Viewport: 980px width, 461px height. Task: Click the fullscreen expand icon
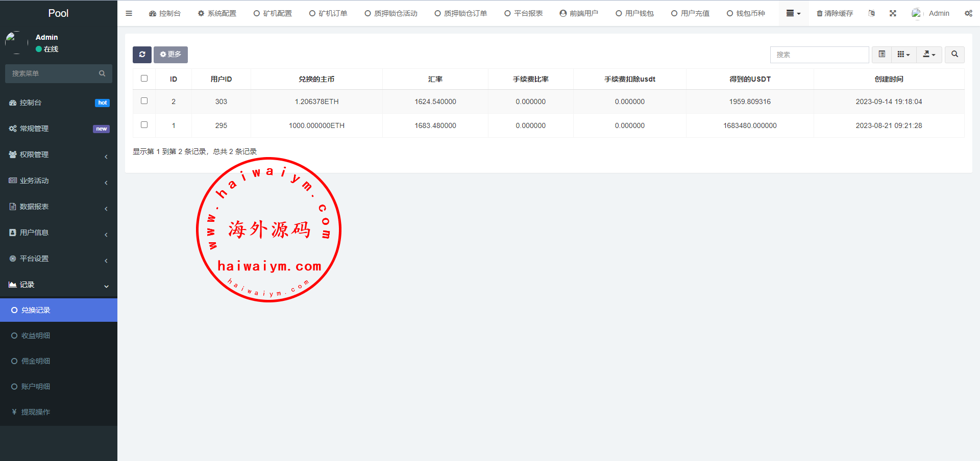(x=893, y=13)
